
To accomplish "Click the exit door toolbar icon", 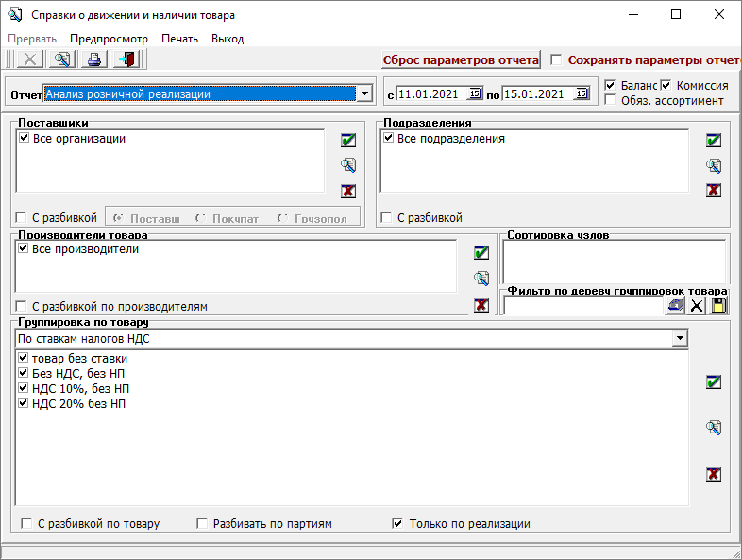I will click(125, 59).
